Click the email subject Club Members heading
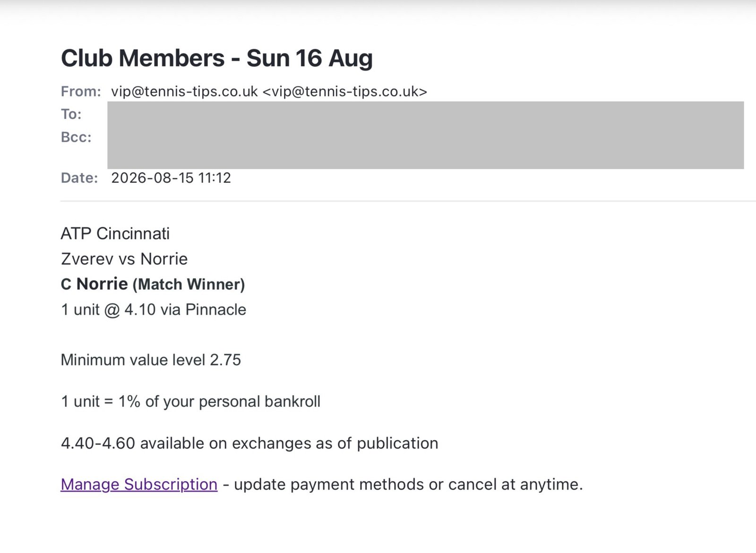This screenshot has width=756, height=553. click(217, 58)
